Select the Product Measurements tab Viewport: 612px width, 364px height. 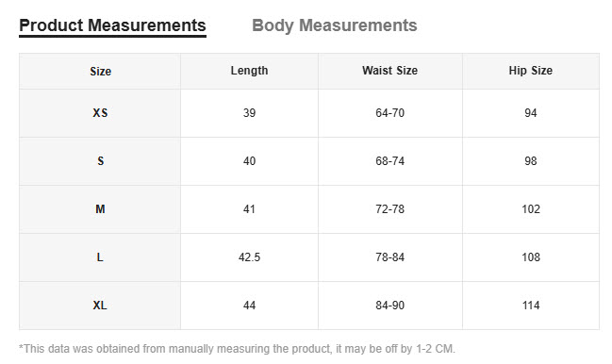(112, 25)
